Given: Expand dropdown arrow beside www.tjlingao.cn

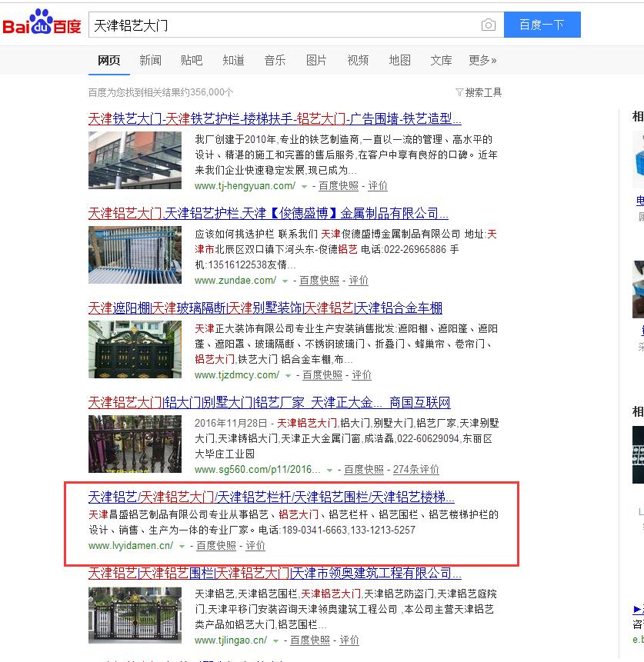Looking at the screenshot, I should click(276, 640).
